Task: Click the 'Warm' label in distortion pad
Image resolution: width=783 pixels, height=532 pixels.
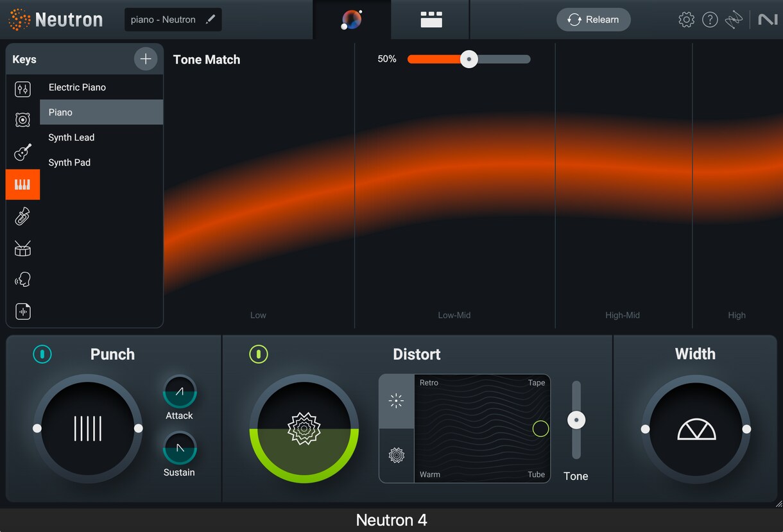Action: pyautogui.click(x=430, y=474)
